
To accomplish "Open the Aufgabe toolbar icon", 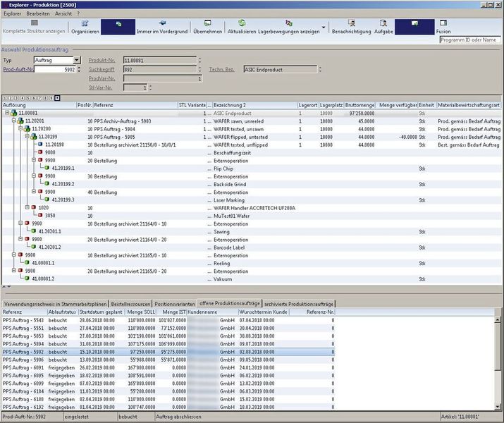I will coord(383,23).
